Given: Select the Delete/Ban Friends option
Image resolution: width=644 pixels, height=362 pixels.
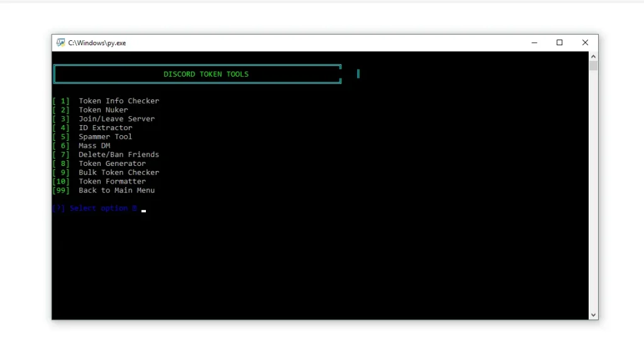Looking at the screenshot, I should [x=118, y=154].
